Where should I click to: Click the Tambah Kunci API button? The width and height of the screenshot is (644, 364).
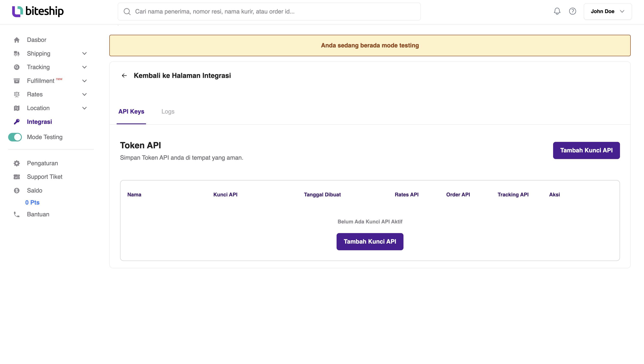(586, 150)
